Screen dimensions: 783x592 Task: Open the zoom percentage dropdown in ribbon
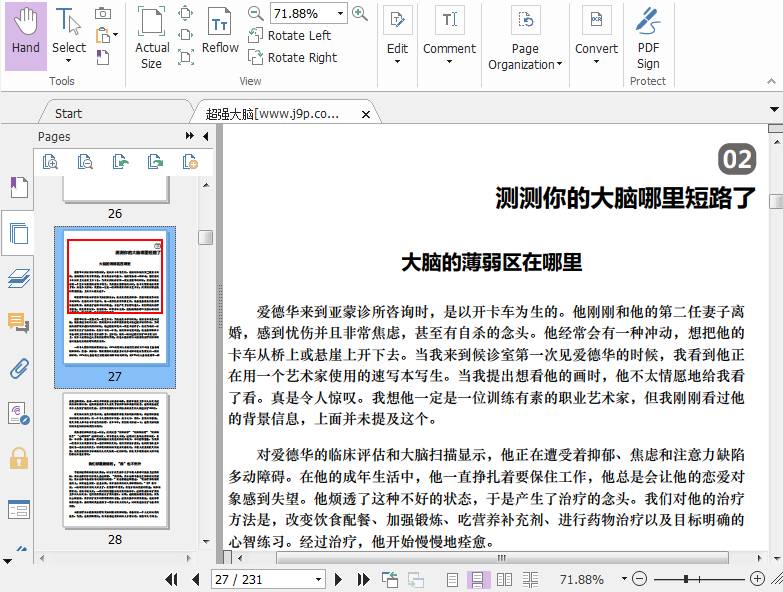click(340, 13)
